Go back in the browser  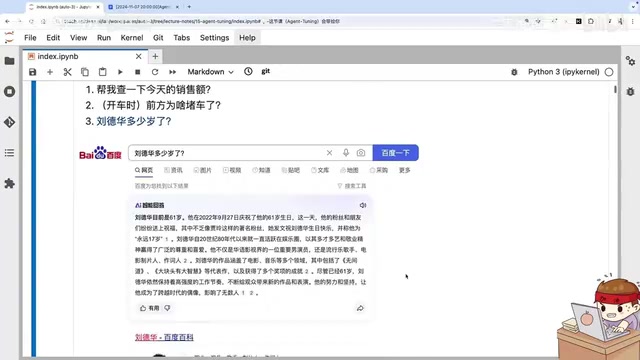click(x=7, y=21)
